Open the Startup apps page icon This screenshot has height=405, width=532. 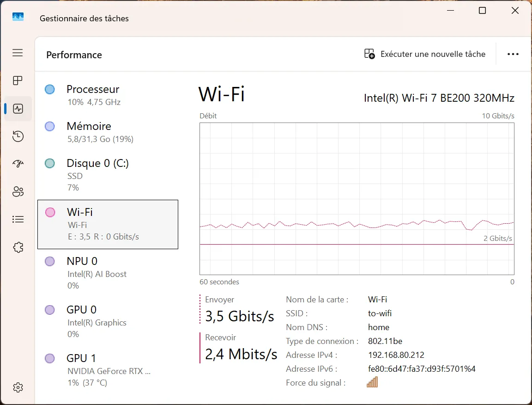coord(18,164)
